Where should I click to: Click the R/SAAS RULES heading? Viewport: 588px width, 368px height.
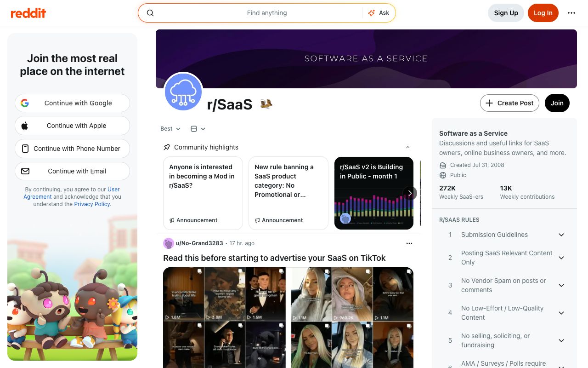pyautogui.click(x=459, y=220)
